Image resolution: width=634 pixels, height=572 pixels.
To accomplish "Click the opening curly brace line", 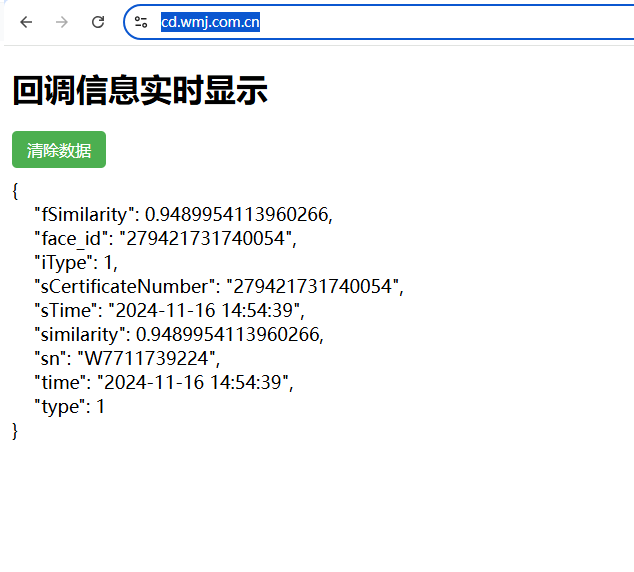I will click(15, 190).
